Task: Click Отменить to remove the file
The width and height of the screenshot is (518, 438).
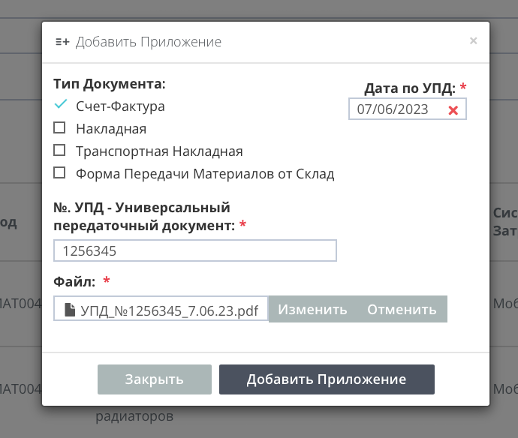Action: pos(402,309)
